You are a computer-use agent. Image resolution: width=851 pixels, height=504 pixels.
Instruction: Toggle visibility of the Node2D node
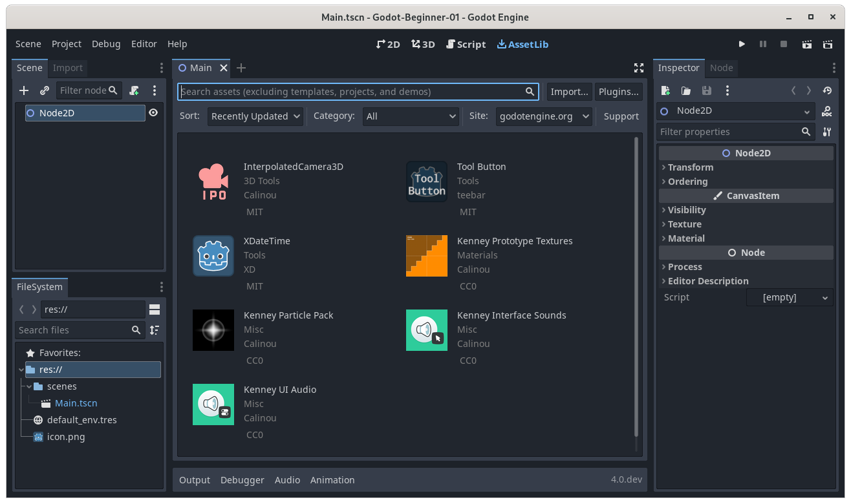click(153, 112)
